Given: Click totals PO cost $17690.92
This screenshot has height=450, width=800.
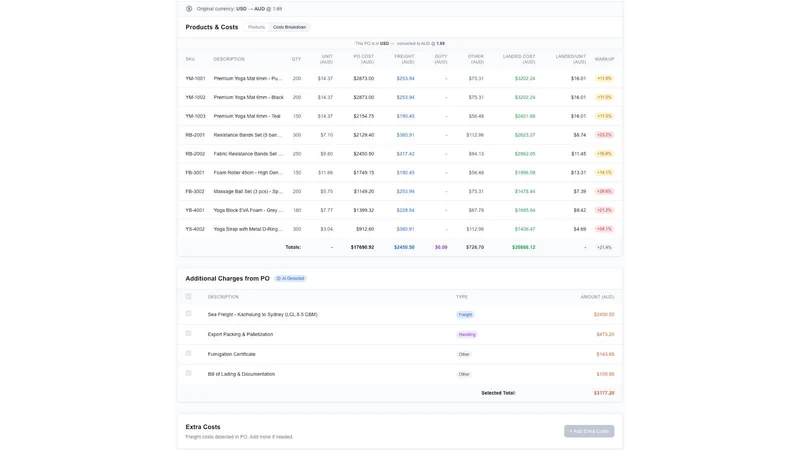Looking at the screenshot, I should [x=362, y=247].
